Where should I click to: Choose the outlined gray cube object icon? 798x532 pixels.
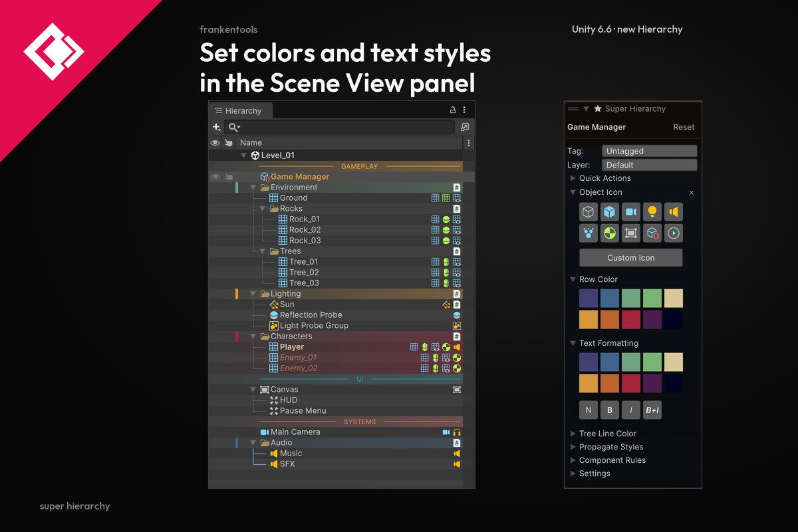pos(589,212)
